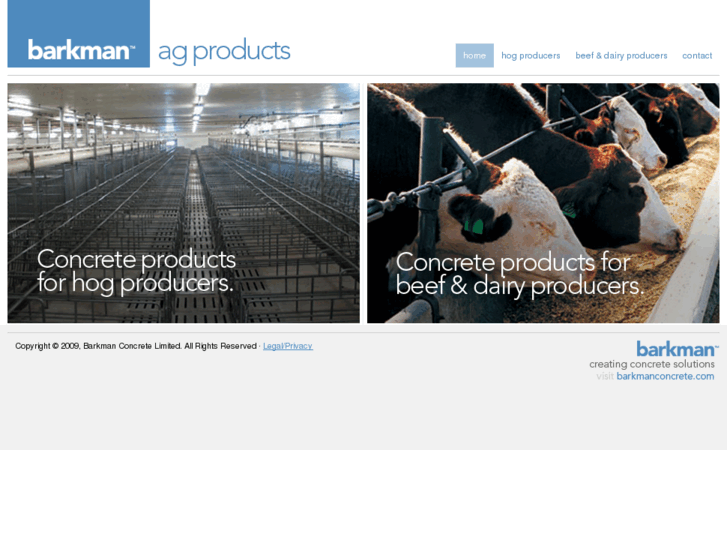Click the Barkman logo in the header
The image size is (727, 545).
80,50
